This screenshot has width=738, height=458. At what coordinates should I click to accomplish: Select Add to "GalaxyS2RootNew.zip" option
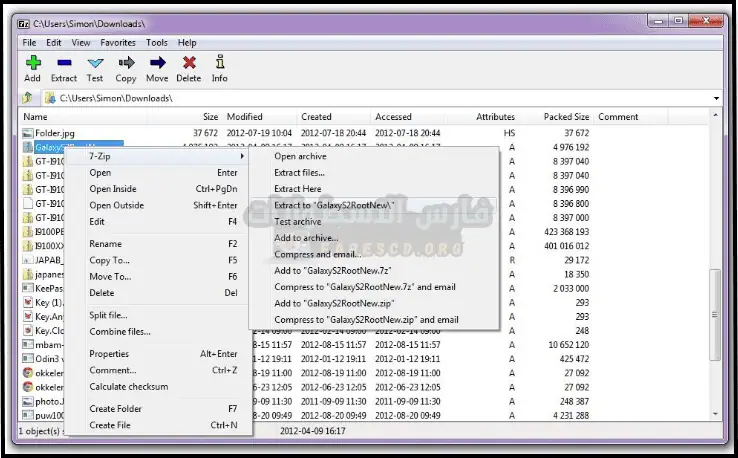click(x=332, y=303)
